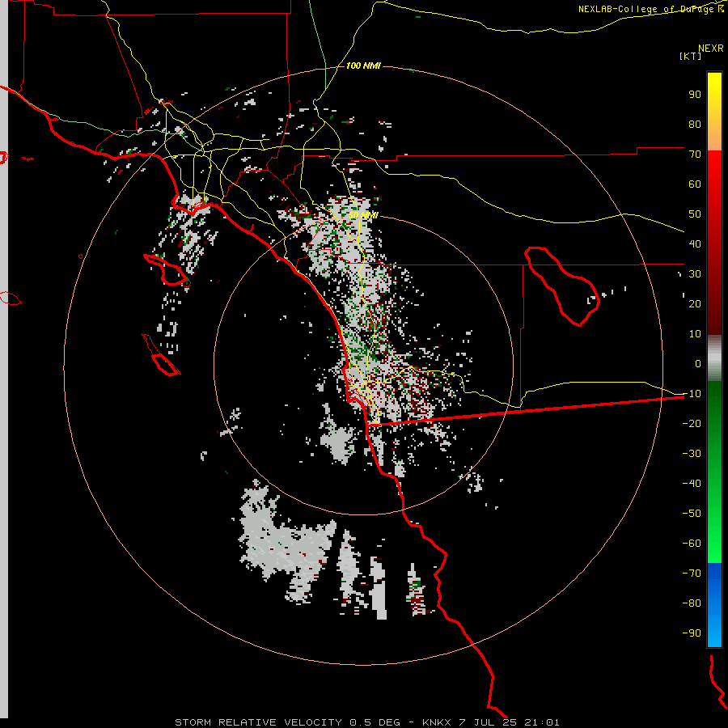
Task: Click the 40 value on velocity scale
Action: click(695, 243)
